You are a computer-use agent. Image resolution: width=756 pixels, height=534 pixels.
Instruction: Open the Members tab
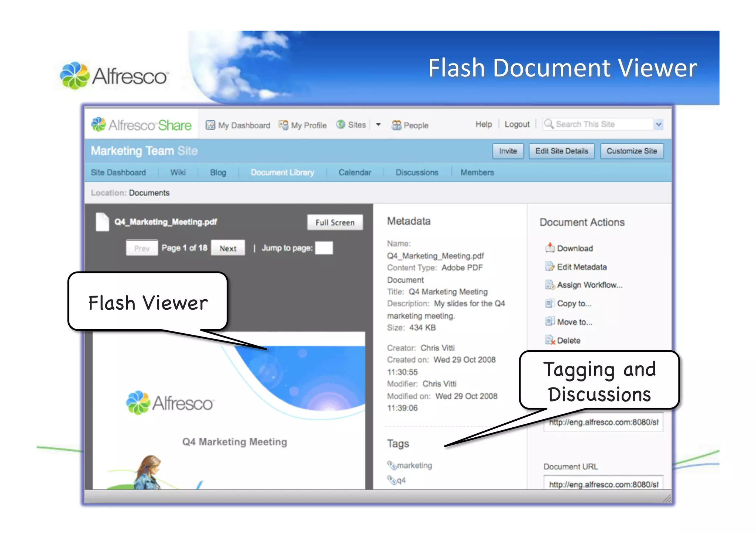pyautogui.click(x=477, y=172)
